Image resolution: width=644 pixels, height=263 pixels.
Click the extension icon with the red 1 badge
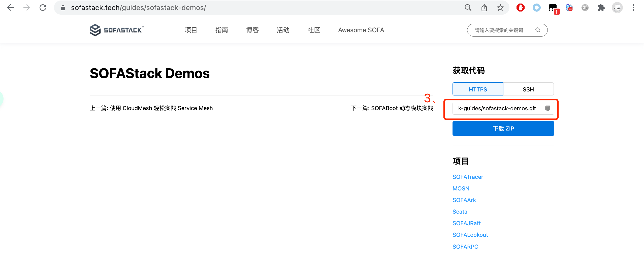553,8
